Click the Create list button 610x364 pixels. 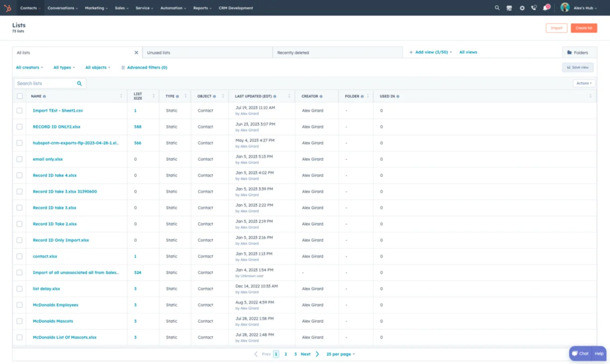click(x=584, y=28)
